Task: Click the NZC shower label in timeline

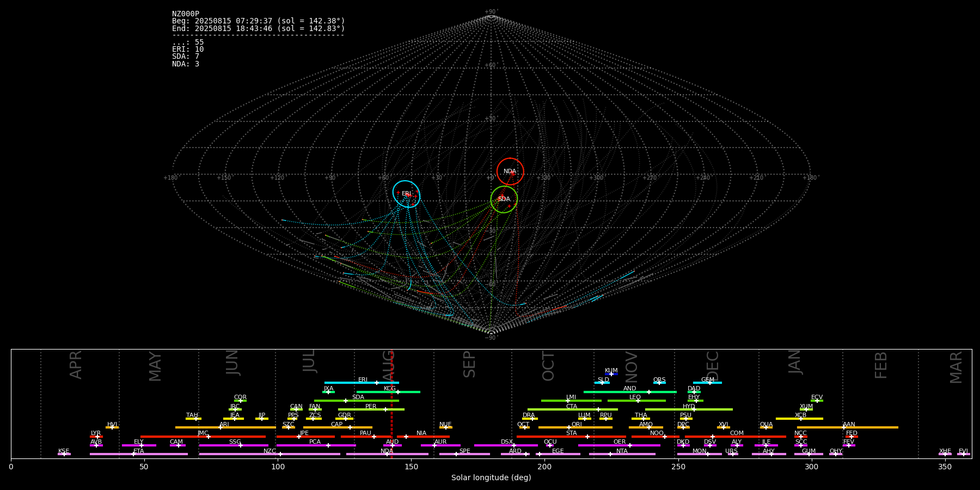Action: click(269, 451)
